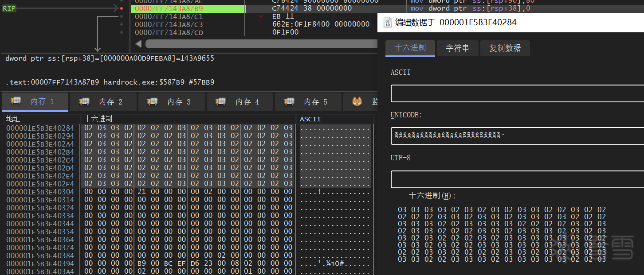Select dump address 000001E5B3E40334
The width and height of the screenshot is (644, 275).
(x=40, y=216)
